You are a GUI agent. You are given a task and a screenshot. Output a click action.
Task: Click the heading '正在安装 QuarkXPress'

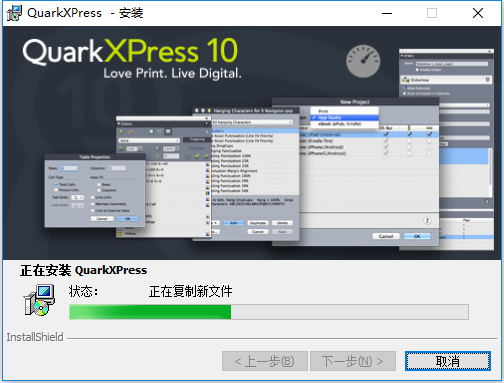point(83,270)
